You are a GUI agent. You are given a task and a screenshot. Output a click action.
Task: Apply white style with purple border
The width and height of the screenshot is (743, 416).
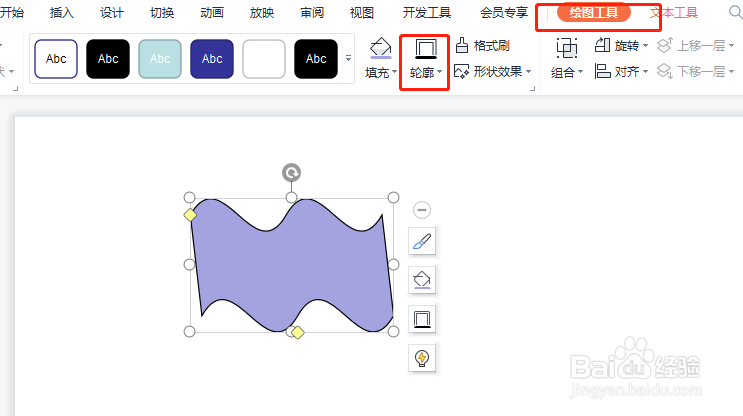[x=56, y=59]
